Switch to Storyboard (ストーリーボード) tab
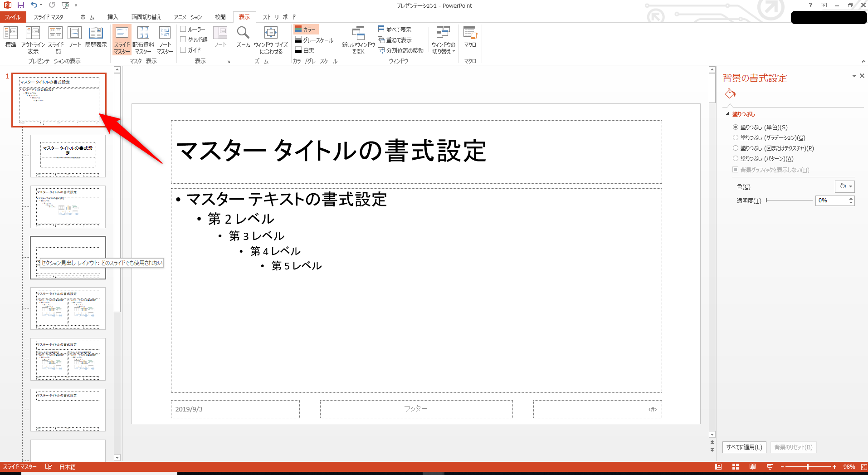The image size is (868, 475). (279, 17)
